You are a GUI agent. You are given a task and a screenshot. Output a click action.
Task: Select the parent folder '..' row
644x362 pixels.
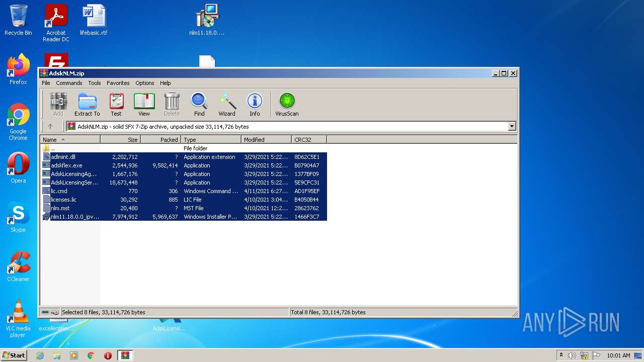point(184,148)
